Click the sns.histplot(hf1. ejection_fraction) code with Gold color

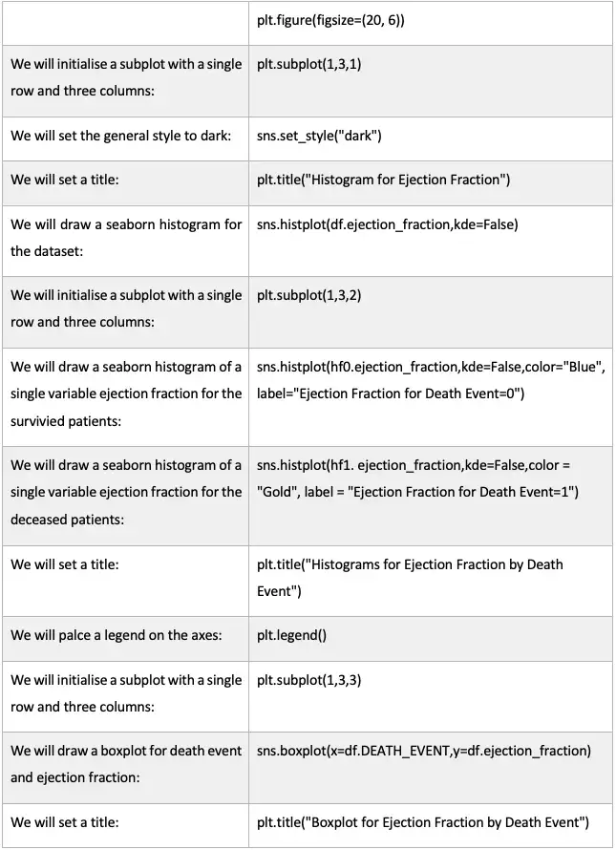(x=417, y=478)
